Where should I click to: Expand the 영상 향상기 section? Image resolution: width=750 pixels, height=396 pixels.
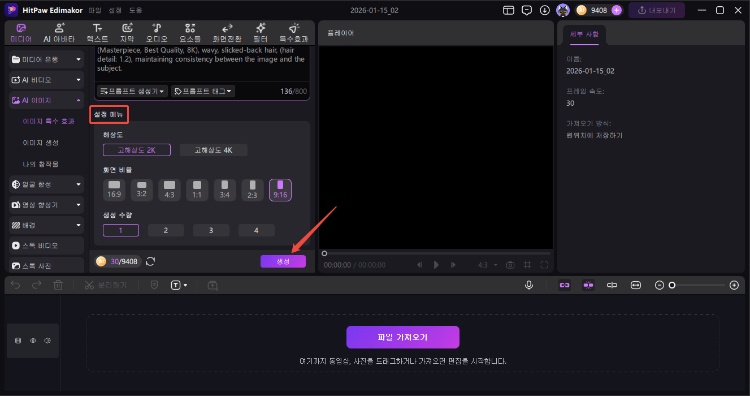[46, 205]
